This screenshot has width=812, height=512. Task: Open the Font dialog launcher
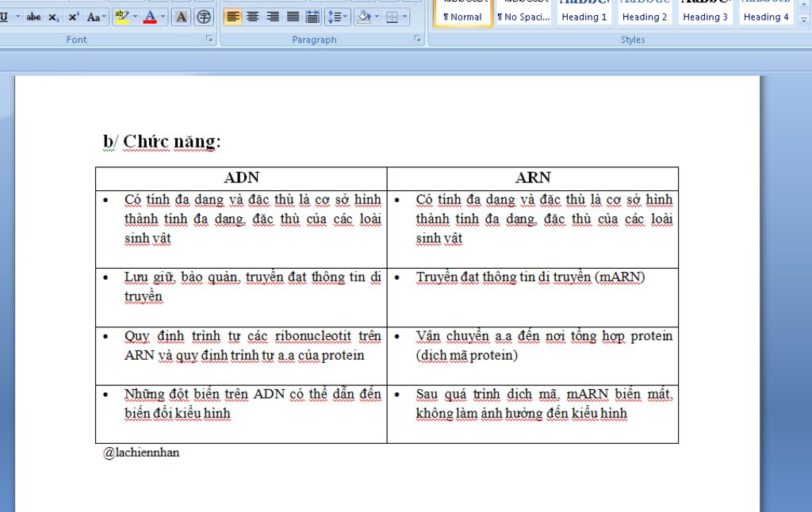tap(209, 39)
